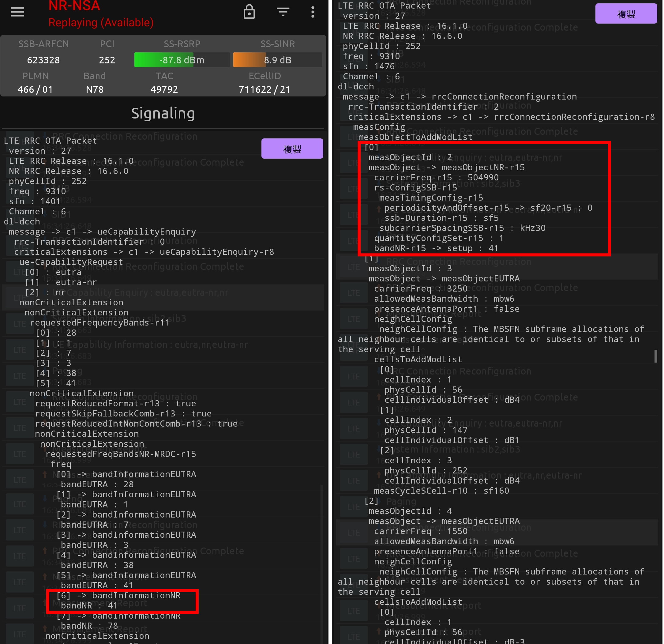664x644 pixels.
Task: Select the ECellID value 711622 / 21
Action: coord(264,89)
